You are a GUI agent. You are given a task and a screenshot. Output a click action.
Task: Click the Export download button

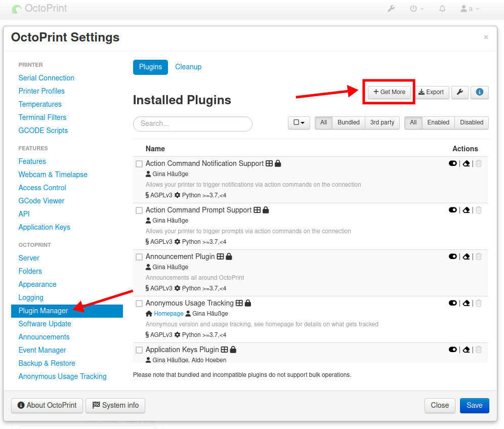[431, 92]
